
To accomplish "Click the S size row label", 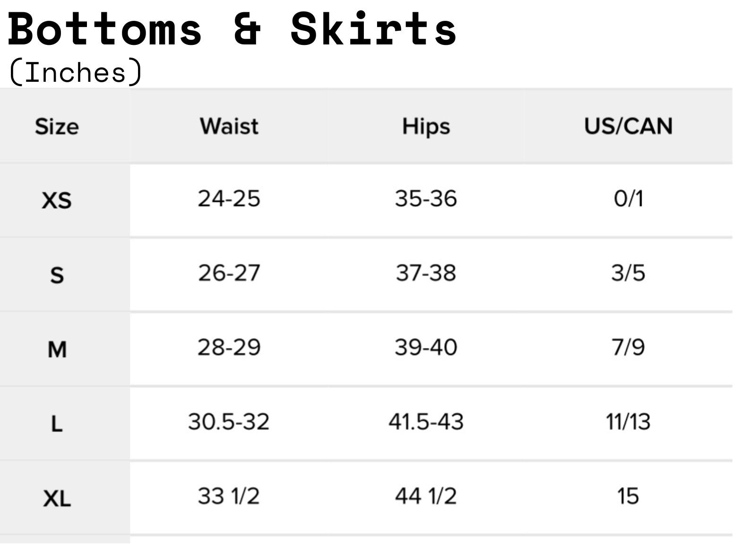I will [57, 275].
